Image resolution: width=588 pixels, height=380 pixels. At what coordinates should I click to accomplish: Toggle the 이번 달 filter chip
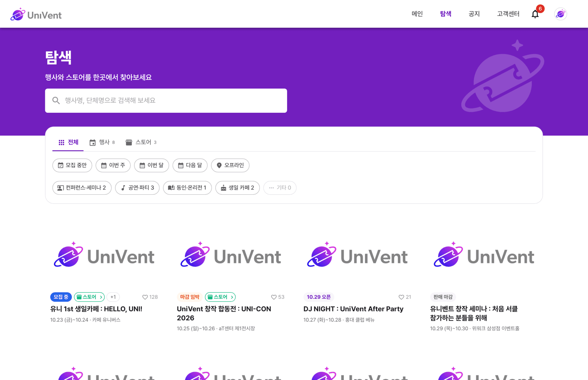[151, 165]
